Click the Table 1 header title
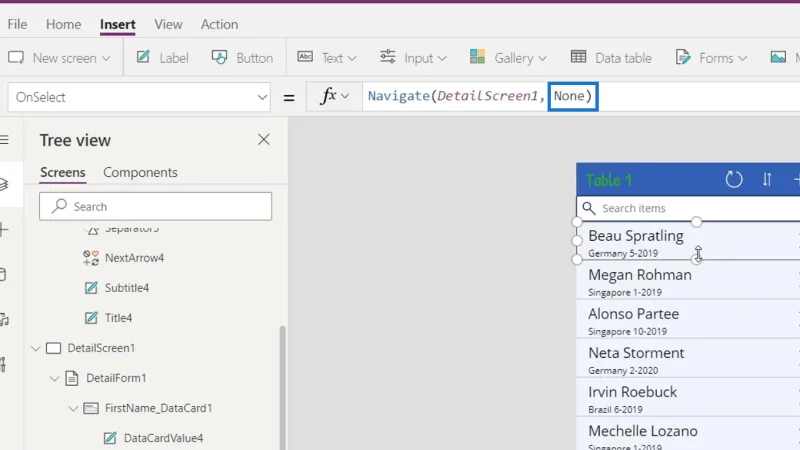The height and width of the screenshot is (450, 800). [x=609, y=180]
